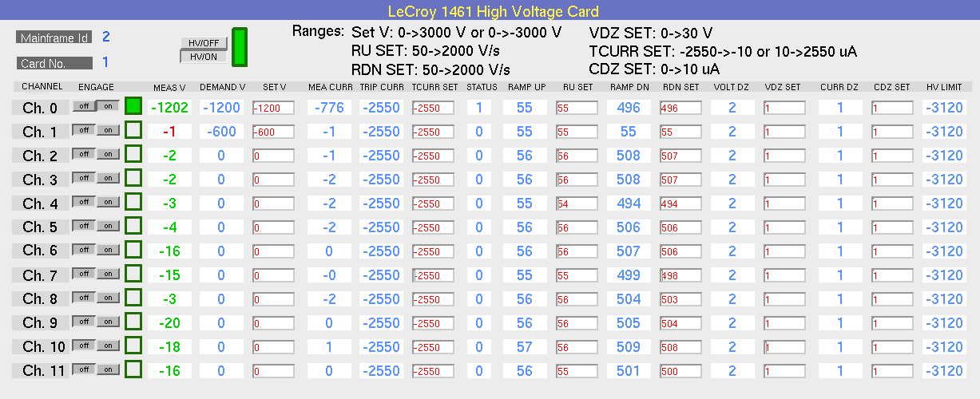The image size is (980, 399).
Task: Switch Ch. 7 engage to on
Action: (x=108, y=273)
